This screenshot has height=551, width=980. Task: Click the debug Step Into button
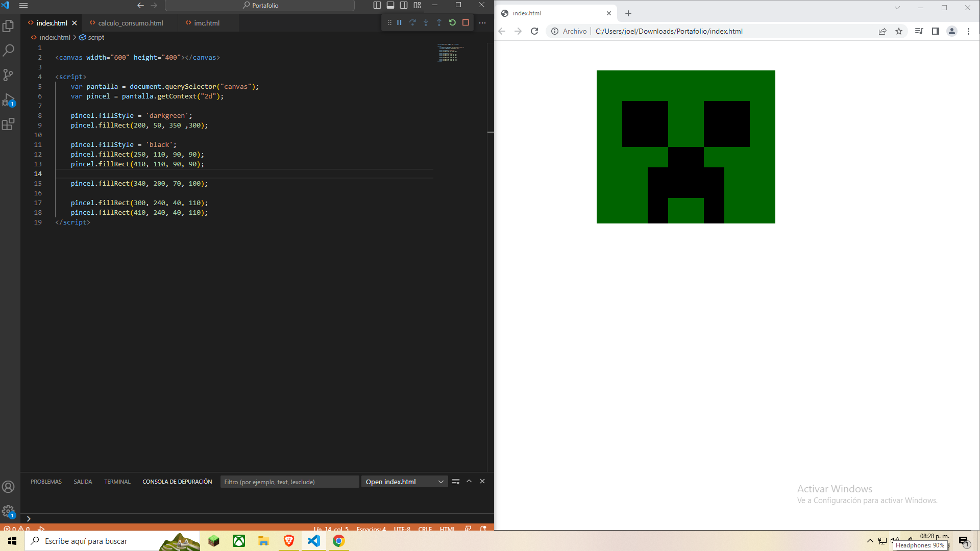point(426,22)
